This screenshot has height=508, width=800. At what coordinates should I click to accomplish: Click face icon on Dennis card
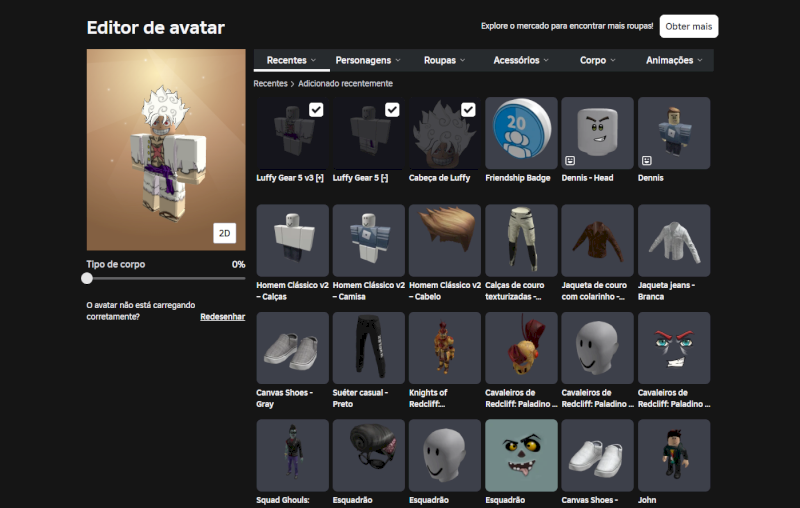[646, 161]
